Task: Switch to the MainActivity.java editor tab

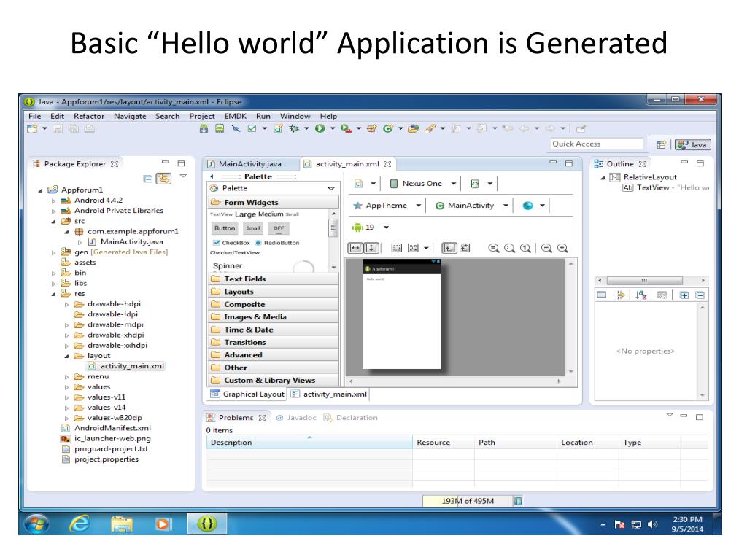Action: pos(251,164)
